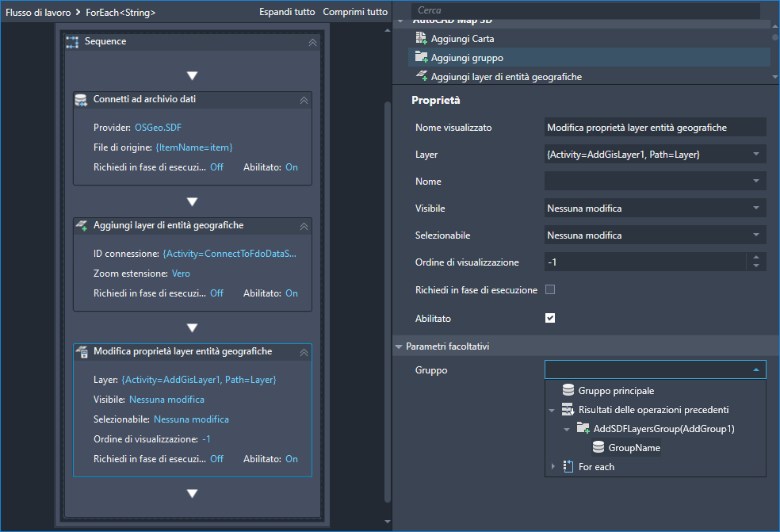Click Ordine di visualizzazione -1 value in activity

206,439
